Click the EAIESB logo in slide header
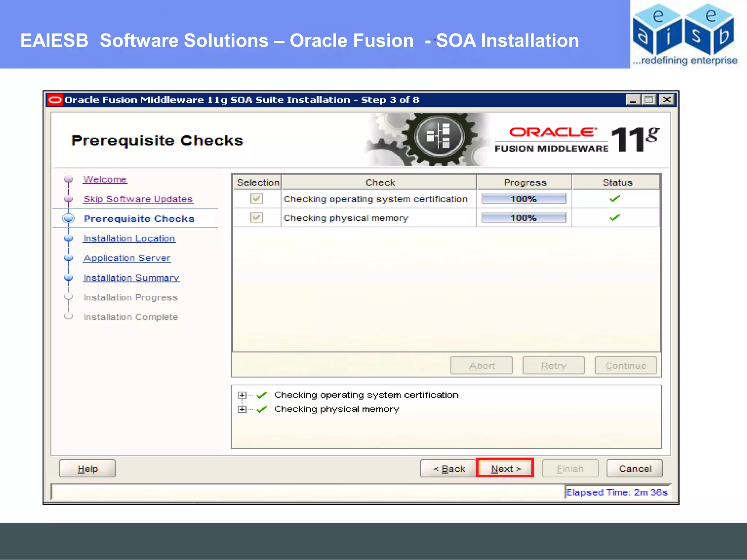This screenshot has width=747, height=560. 684,34
